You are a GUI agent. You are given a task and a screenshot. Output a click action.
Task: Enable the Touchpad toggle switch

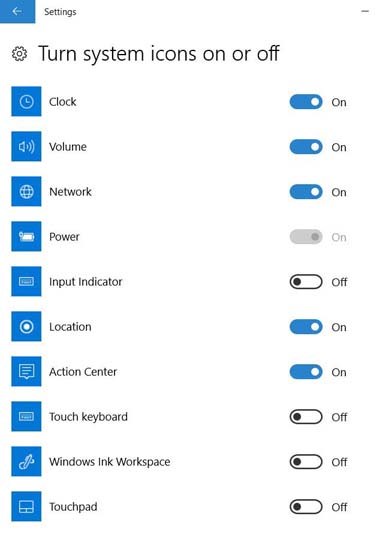point(306,507)
